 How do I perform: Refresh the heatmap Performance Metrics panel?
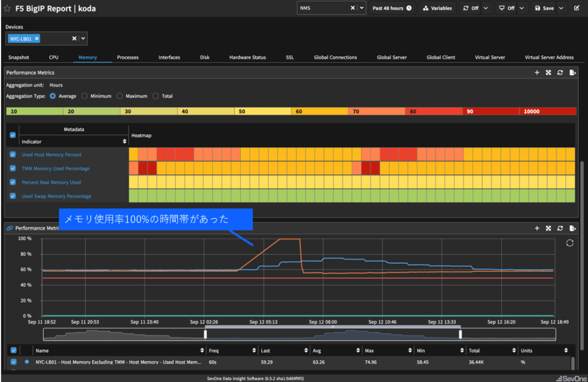click(x=560, y=73)
